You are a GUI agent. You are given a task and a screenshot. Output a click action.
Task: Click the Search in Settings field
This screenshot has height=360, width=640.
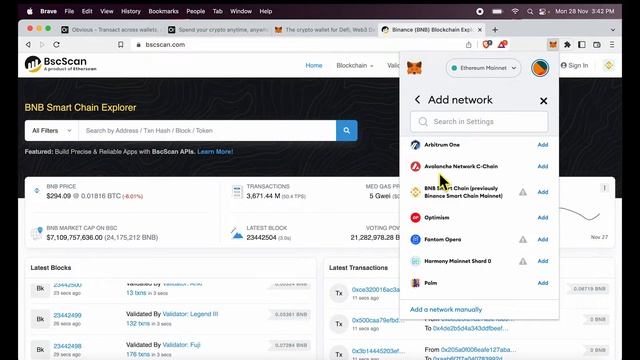point(479,122)
